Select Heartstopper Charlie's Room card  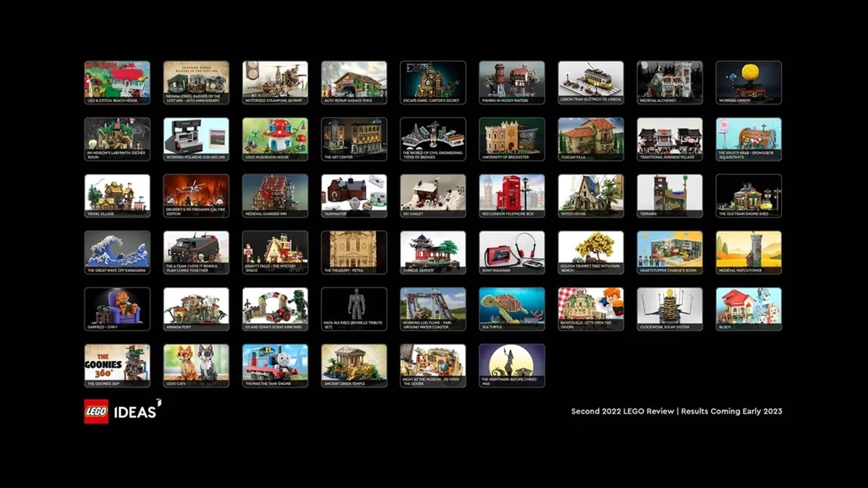pos(670,252)
